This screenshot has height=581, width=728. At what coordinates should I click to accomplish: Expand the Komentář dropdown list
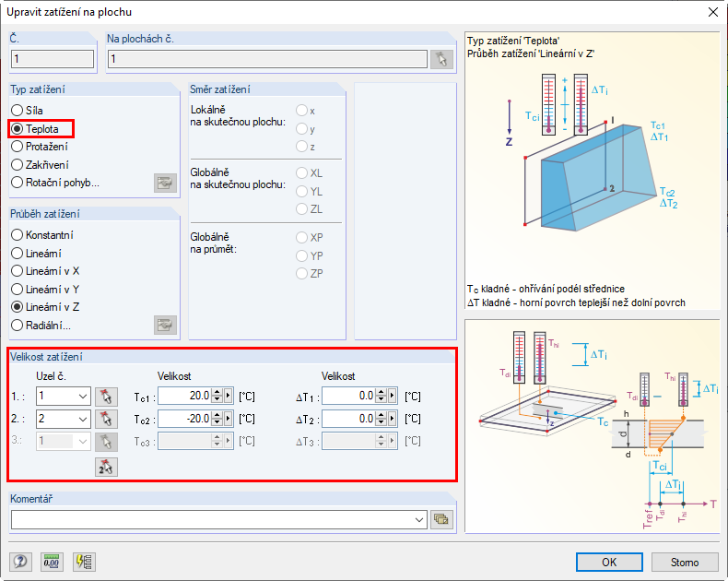pyautogui.click(x=419, y=519)
